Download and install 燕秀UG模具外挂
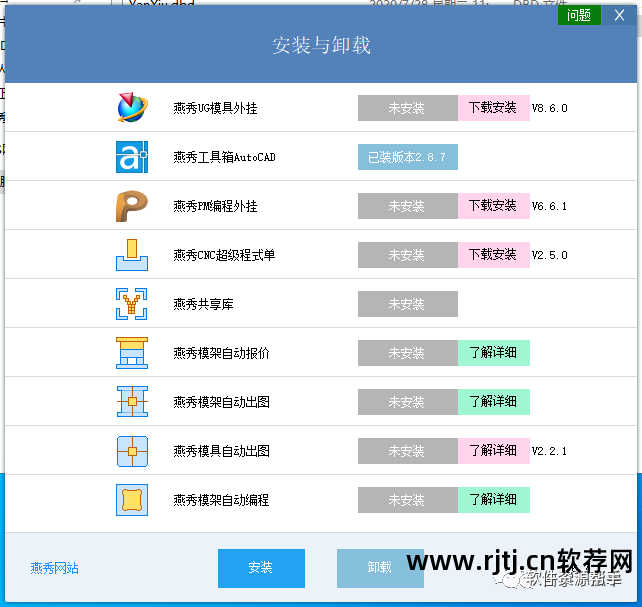 pos(493,108)
